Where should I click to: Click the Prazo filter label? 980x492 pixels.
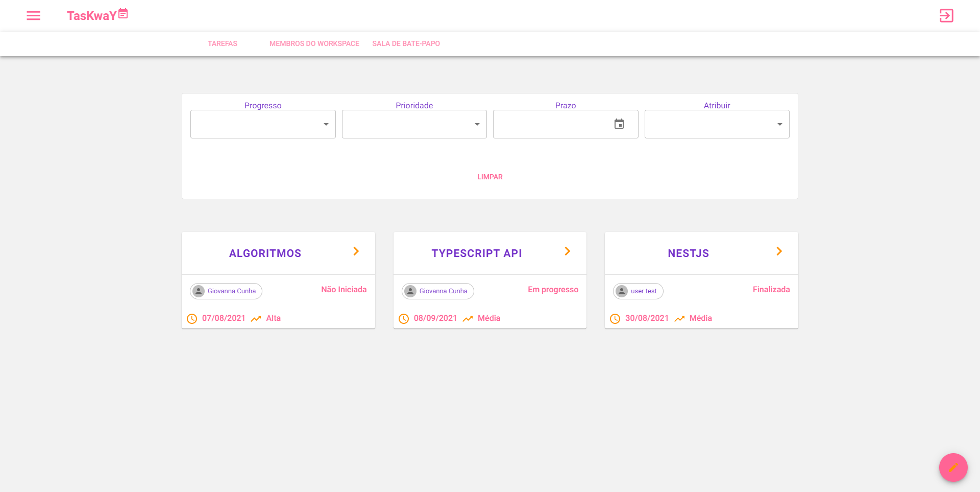tap(566, 106)
